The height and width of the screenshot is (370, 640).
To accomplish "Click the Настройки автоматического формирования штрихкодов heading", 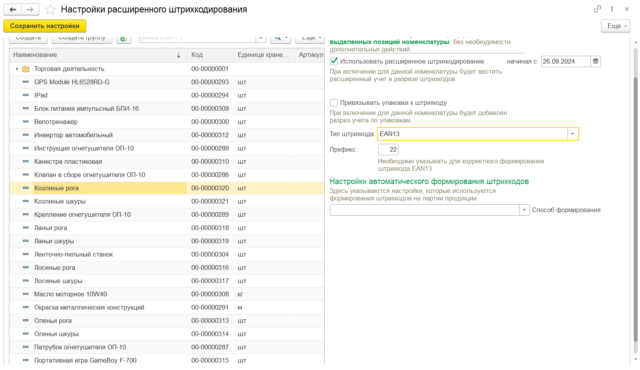I will [429, 182].
